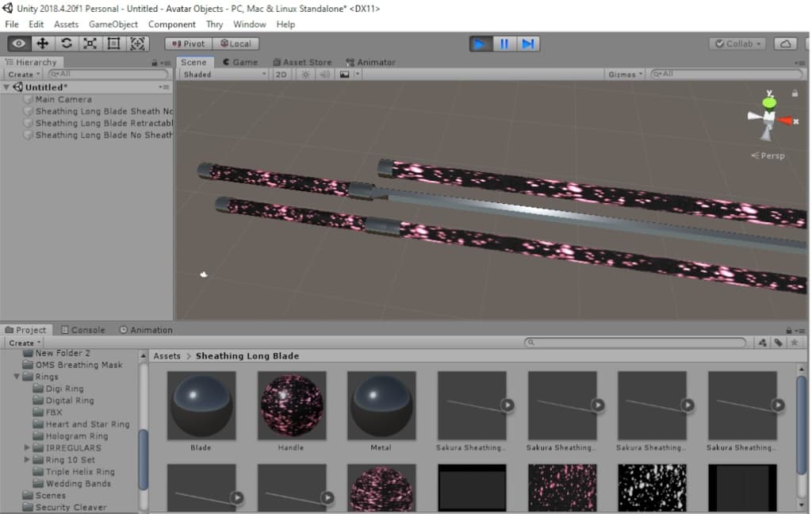Open the Shaded draw mode dropdown
The width and height of the screenshot is (812, 514).
[x=224, y=75]
